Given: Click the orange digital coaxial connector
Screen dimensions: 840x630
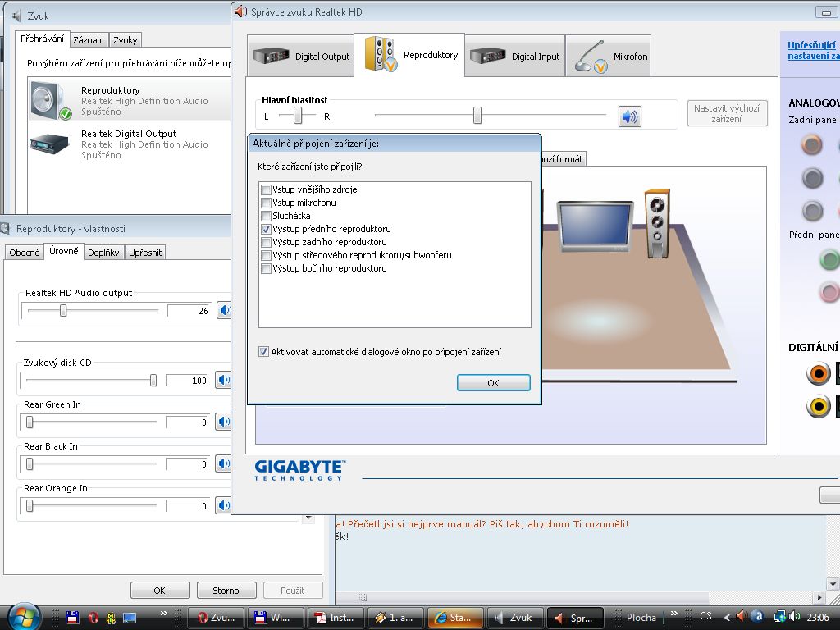Looking at the screenshot, I should coord(818,373).
